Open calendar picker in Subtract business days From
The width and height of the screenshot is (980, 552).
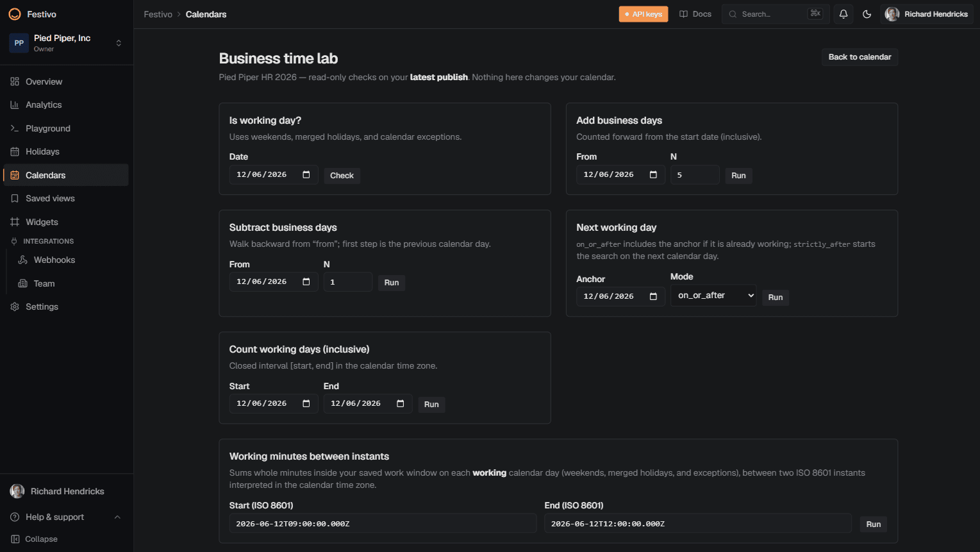point(306,281)
